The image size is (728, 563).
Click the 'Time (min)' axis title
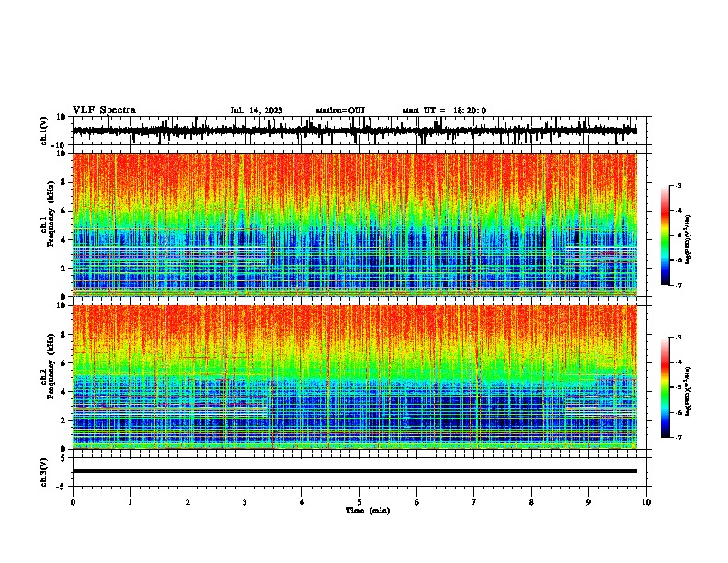click(368, 511)
